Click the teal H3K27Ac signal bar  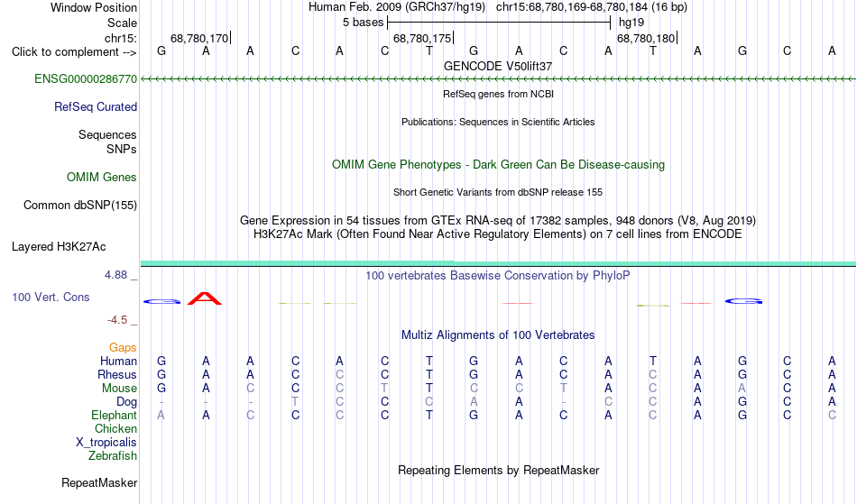[498, 264]
